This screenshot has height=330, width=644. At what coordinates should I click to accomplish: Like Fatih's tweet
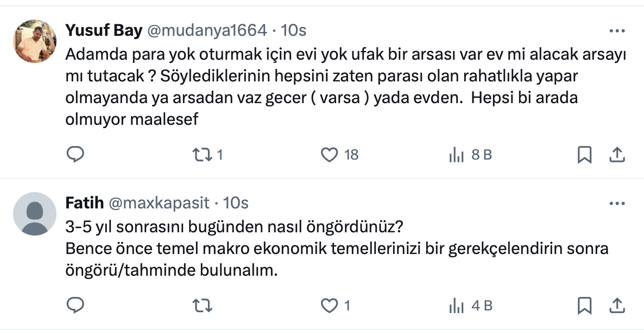(330, 306)
